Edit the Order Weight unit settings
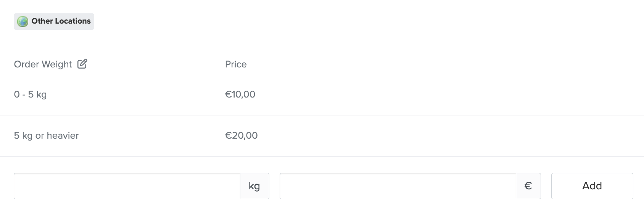 (82, 64)
